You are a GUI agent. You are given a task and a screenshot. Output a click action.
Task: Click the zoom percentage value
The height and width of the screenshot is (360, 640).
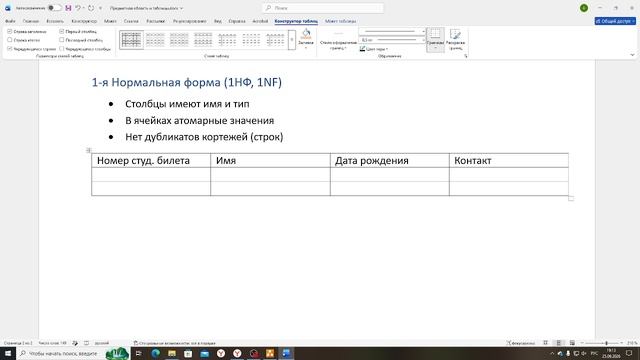(x=632, y=343)
